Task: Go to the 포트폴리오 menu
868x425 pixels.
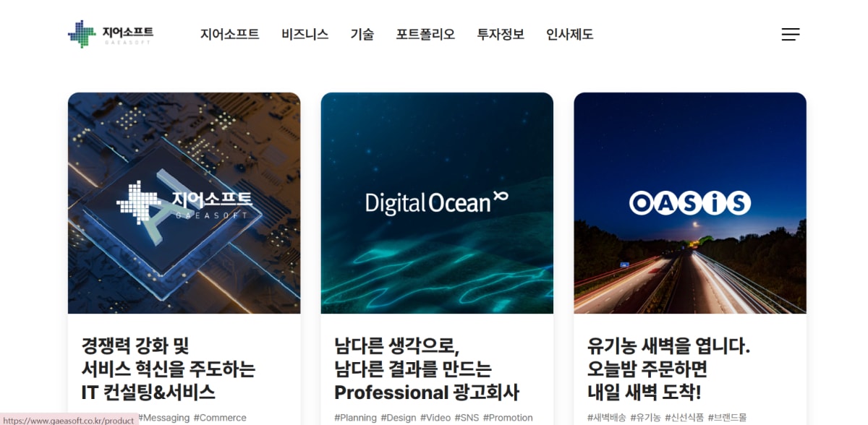Action: click(x=425, y=34)
